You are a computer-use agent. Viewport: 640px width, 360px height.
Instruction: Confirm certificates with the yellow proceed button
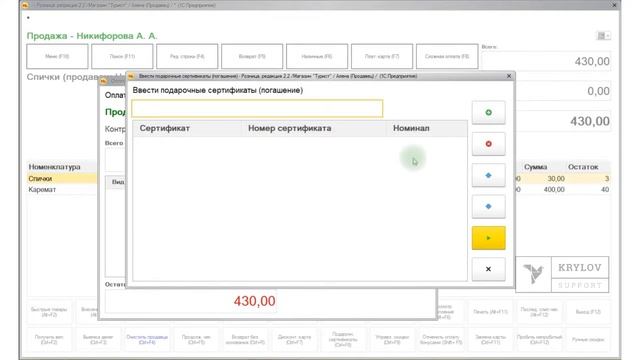tap(489, 238)
